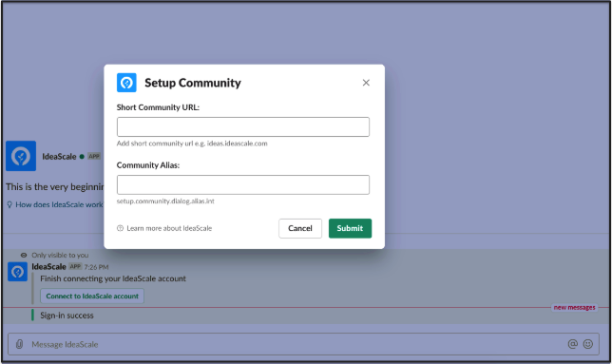Open Learn more about IdeaScale link
The width and height of the screenshot is (612, 364).
pos(169,228)
